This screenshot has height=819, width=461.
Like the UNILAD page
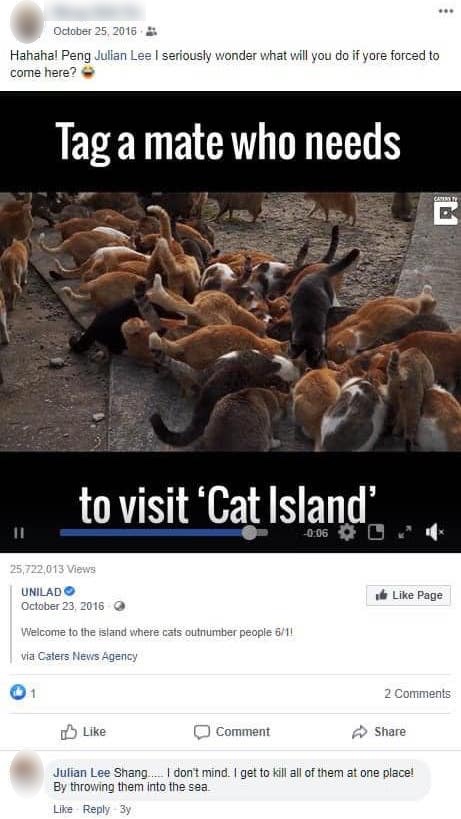408,595
